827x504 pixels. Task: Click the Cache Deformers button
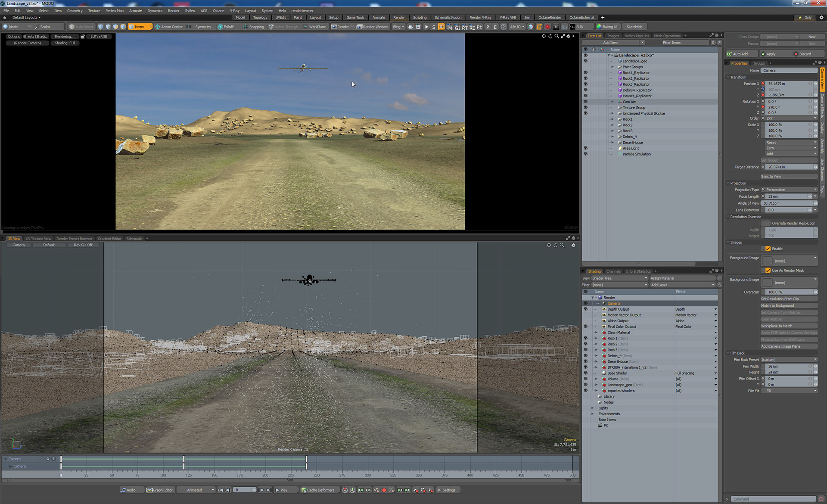pos(318,490)
